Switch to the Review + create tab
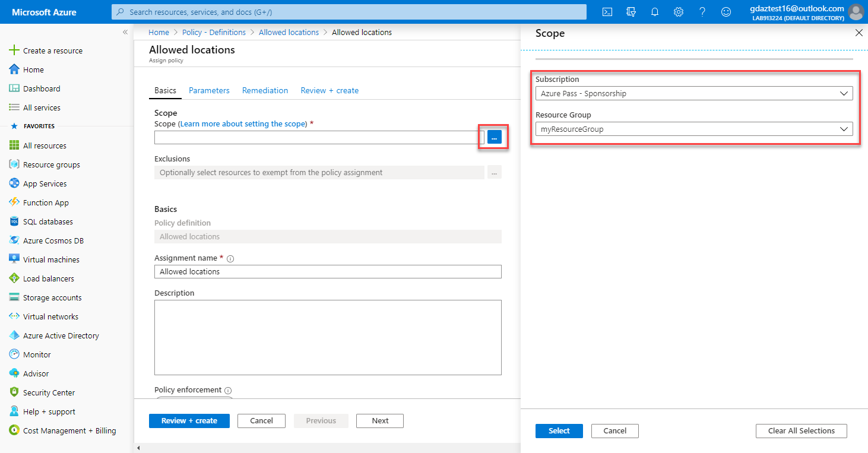868x453 pixels. point(330,90)
